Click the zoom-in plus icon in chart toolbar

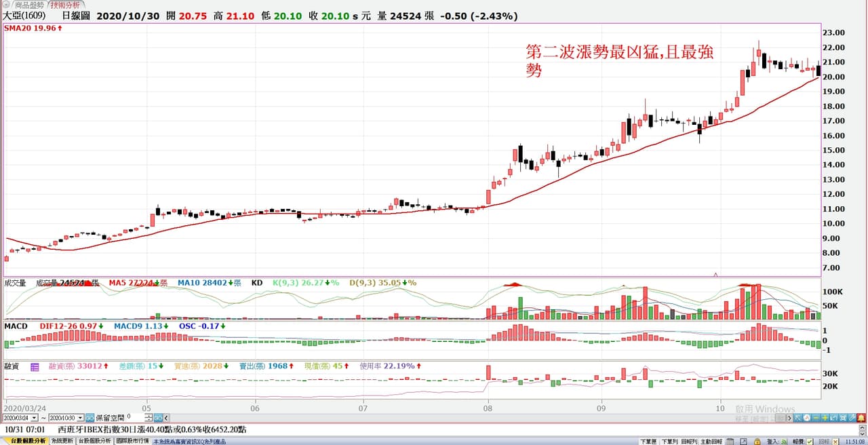coord(825,418)
